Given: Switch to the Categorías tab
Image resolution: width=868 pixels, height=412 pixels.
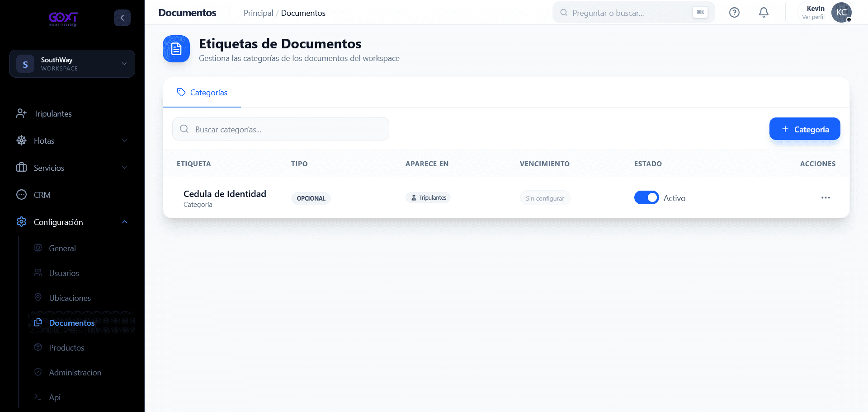Looking at the screenshot, I should 202,93.
